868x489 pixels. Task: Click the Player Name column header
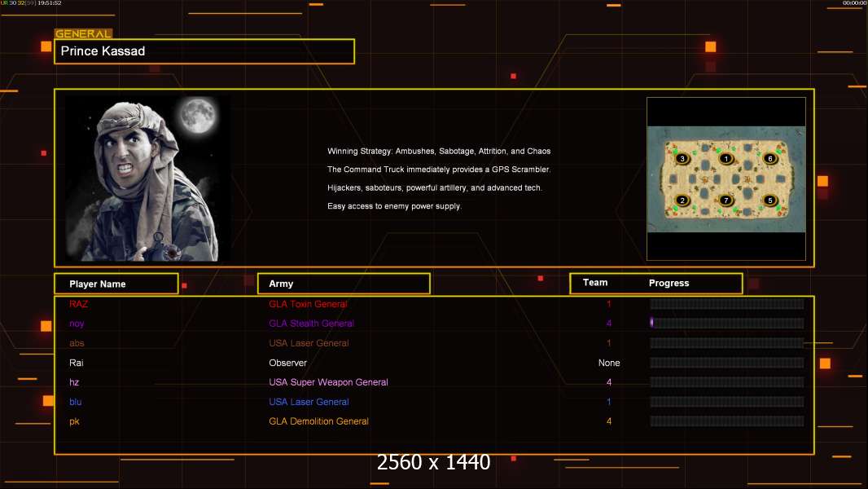pos(116,284)
